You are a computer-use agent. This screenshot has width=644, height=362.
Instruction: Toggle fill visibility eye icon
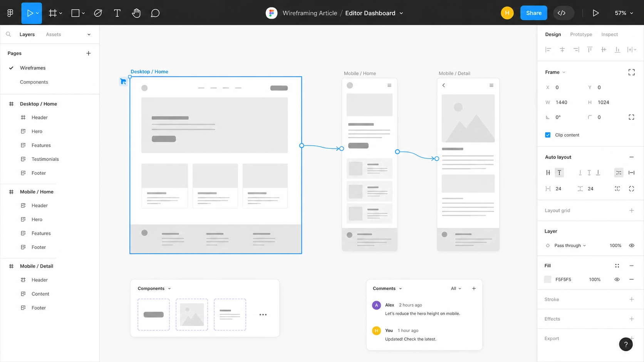tap(617, 280)
